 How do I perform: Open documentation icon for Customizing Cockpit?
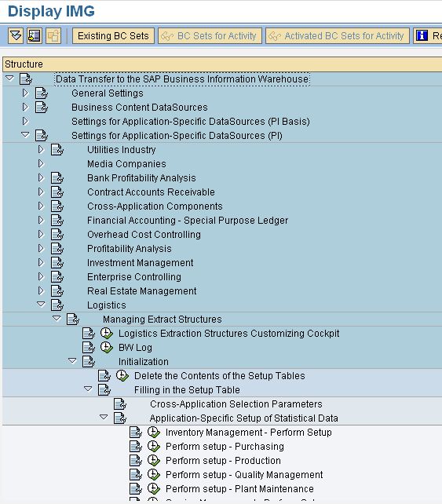click(x=89, y=334)
